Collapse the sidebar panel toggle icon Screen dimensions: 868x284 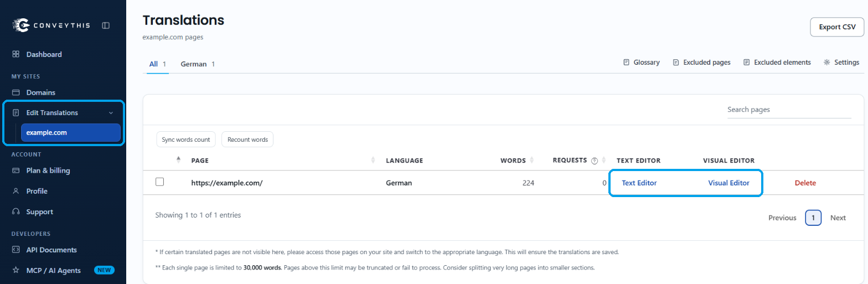coord(106,25)
